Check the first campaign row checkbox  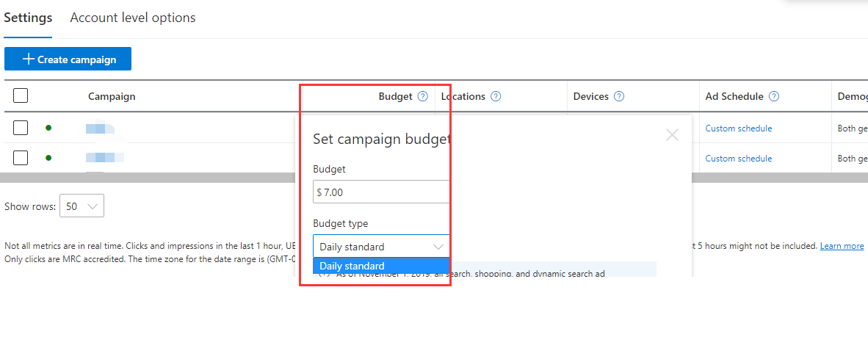pyautogui.click(x=21, y=128)
